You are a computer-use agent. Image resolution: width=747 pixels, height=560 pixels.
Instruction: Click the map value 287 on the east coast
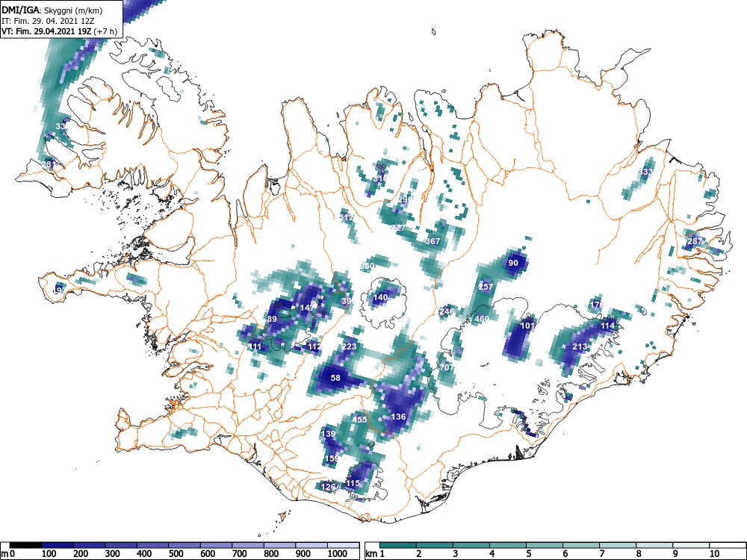pyautogui.click(x=695, y=241)
